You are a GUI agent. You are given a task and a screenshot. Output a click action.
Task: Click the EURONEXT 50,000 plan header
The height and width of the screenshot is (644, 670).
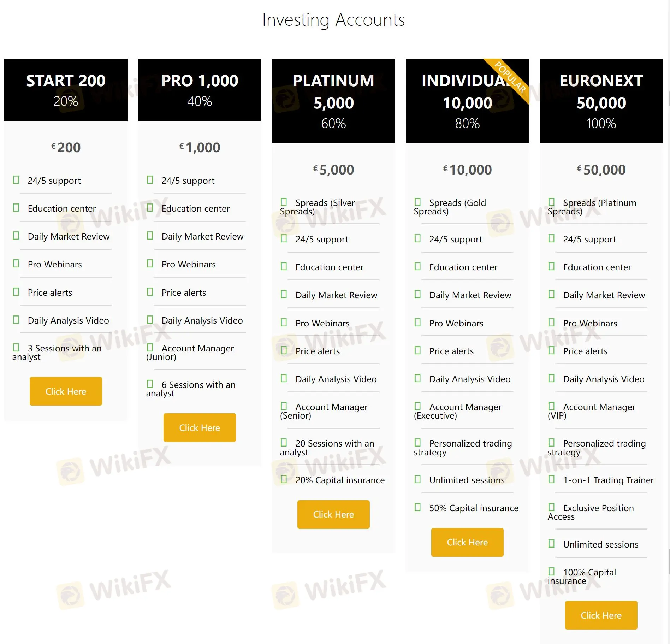(601, 101)
